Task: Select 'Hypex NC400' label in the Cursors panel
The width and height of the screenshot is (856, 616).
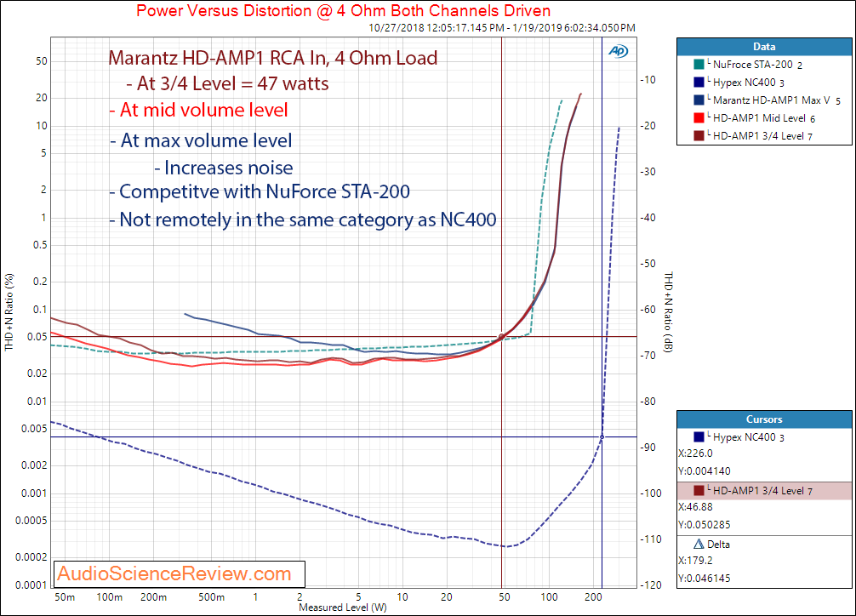Action: pos(749,436)
